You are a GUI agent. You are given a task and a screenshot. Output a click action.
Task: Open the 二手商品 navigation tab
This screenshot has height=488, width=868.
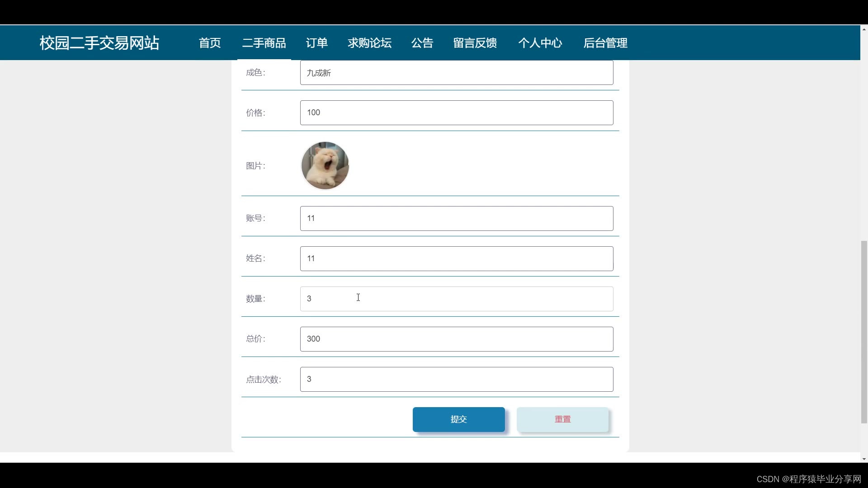coord(264,43)
